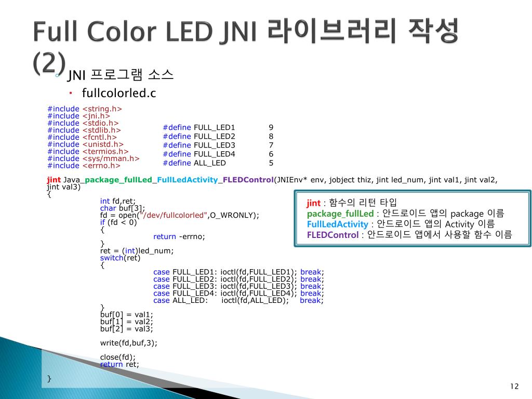Click legend entry 'jint : 함수의 리턴 타입'
The height and width of the screenshot is (399, 532).
(352, 203)
